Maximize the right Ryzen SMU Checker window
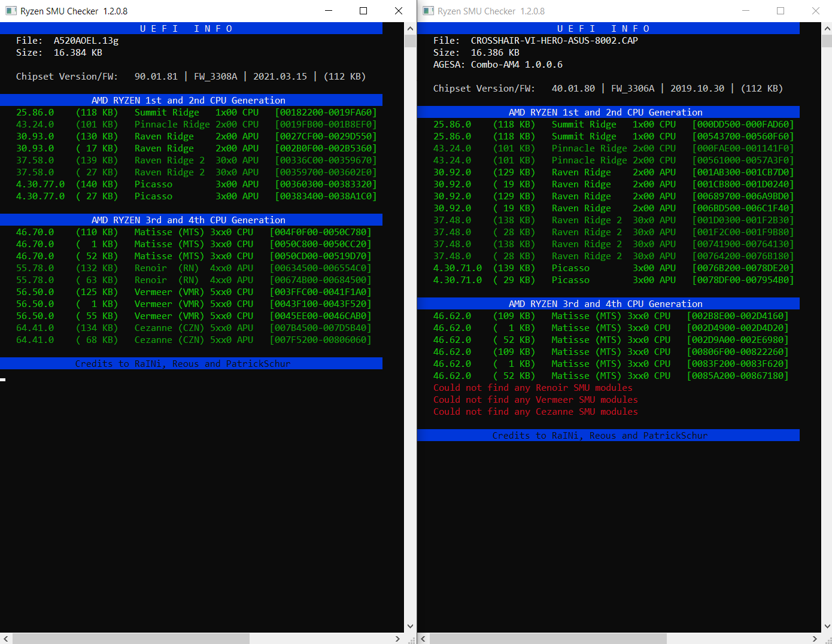Viewport: 832px width, 644px height. coord(781,11)
